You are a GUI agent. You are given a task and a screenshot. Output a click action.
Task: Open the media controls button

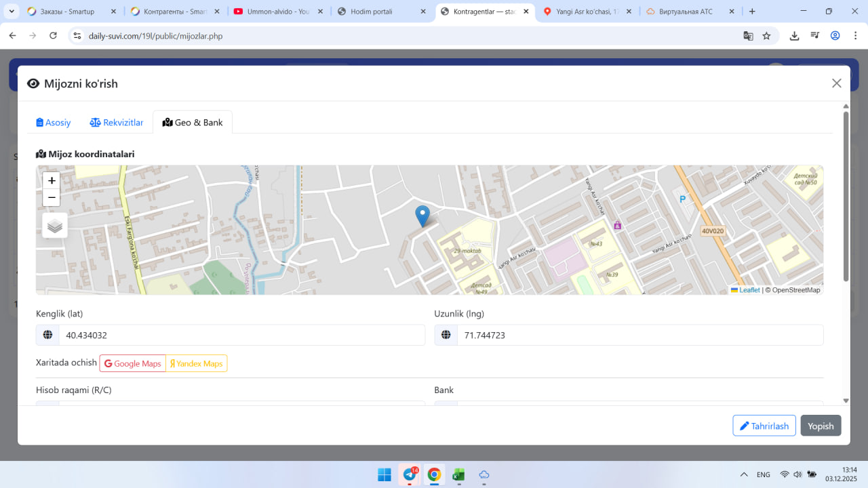pyautogui.click(x=814, y=36)
